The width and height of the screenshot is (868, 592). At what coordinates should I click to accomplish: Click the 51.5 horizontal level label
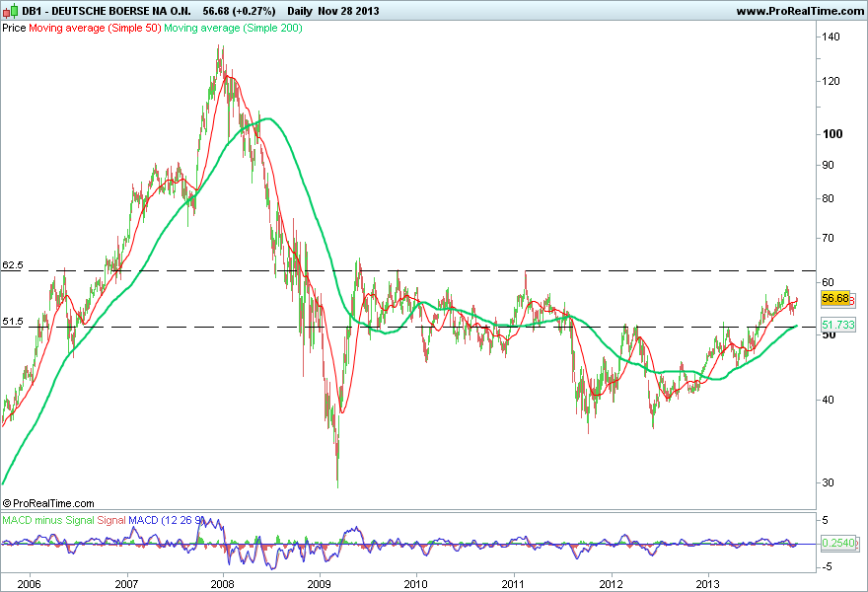(13, 322)
